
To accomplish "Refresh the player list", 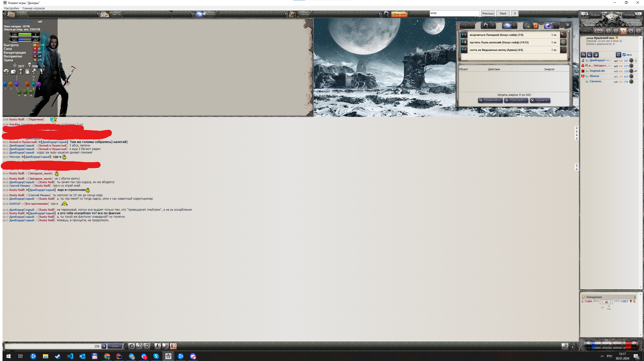I will click(x=618, y=55).
